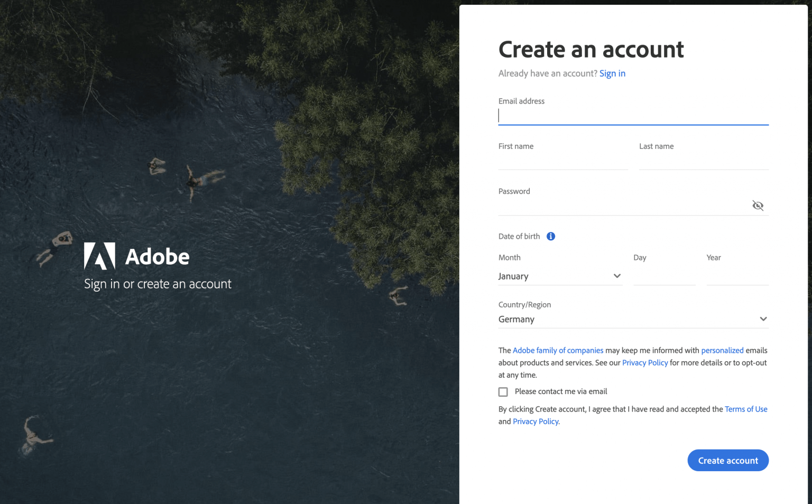Open the Month dropdown
The width and height of the screenshot is (812, 504).
[x=559, y=276]
